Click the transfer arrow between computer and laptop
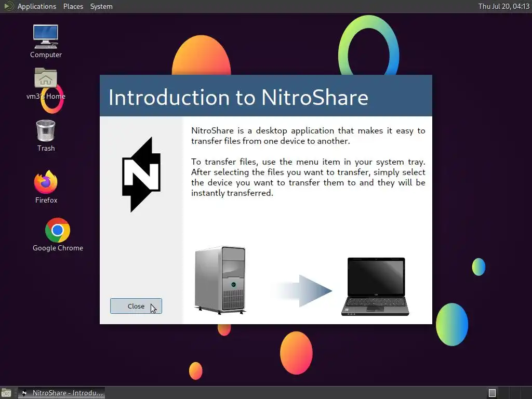The width and height of the screenshot is (532, 399). pyautogui.click(x=303, y=291)
